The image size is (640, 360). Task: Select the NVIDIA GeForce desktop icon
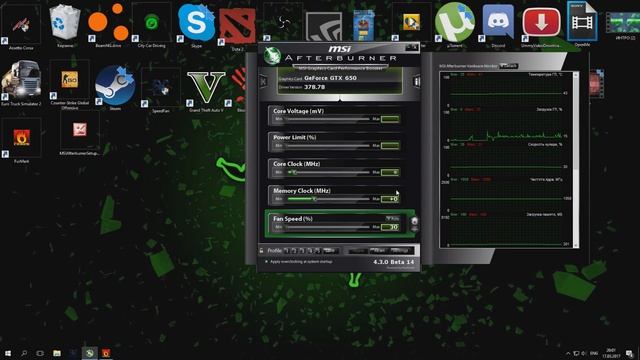324,27
